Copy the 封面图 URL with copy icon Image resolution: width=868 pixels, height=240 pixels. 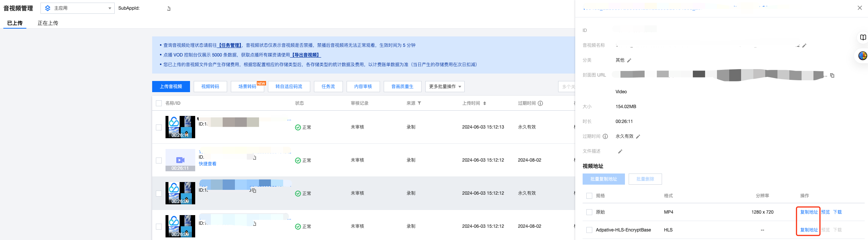(x=832, y=75)
